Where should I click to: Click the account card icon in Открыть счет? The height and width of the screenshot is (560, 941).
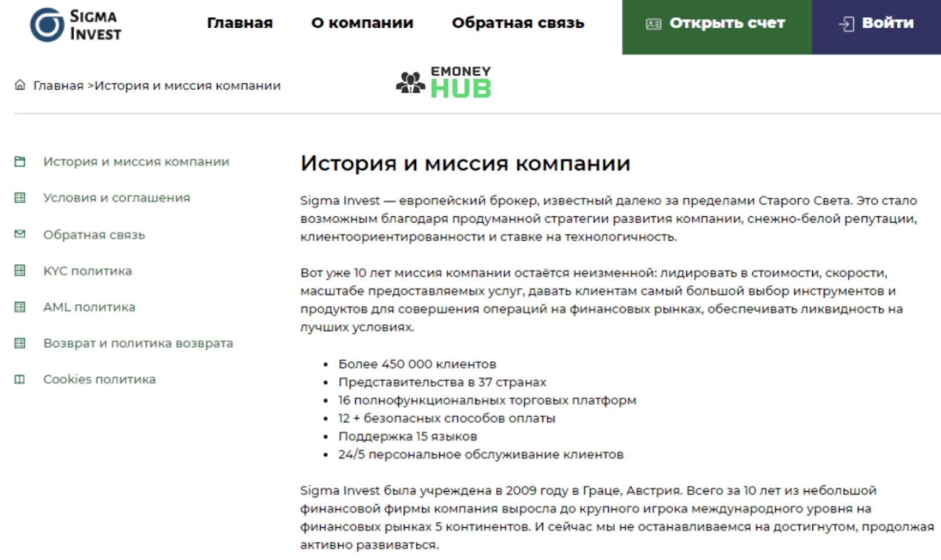(653, 24)
